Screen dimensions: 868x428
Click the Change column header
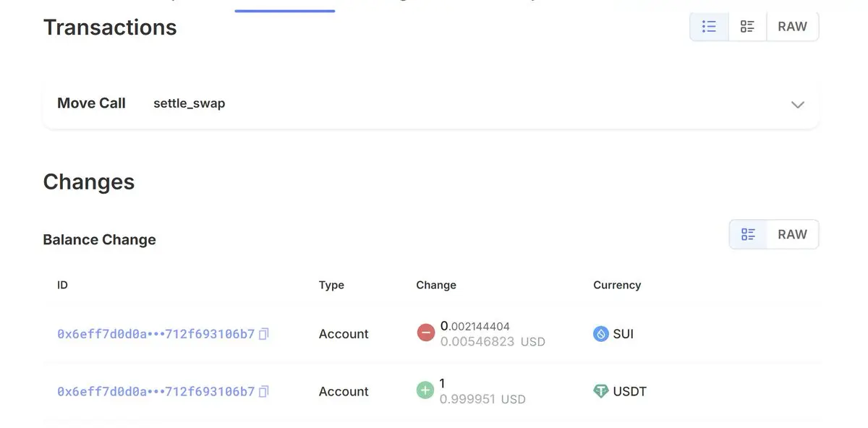[436, 285]
